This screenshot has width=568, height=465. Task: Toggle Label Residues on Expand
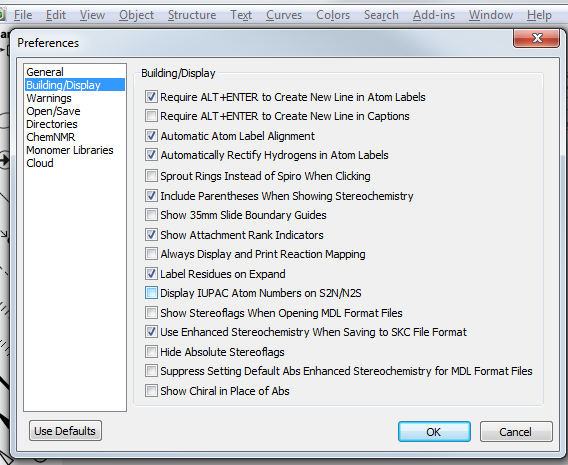[x=151, y=273]
